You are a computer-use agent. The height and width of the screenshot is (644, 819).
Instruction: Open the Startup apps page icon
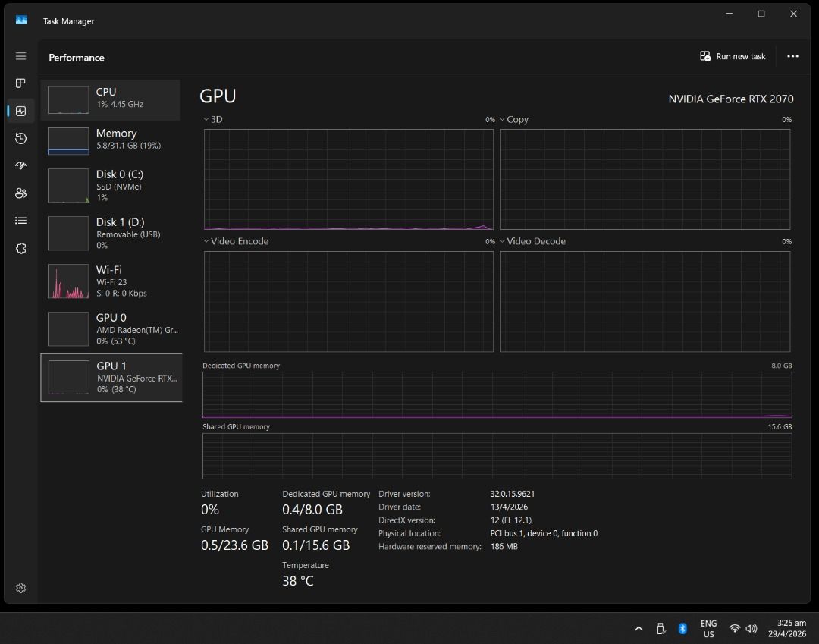click(20, 165)
